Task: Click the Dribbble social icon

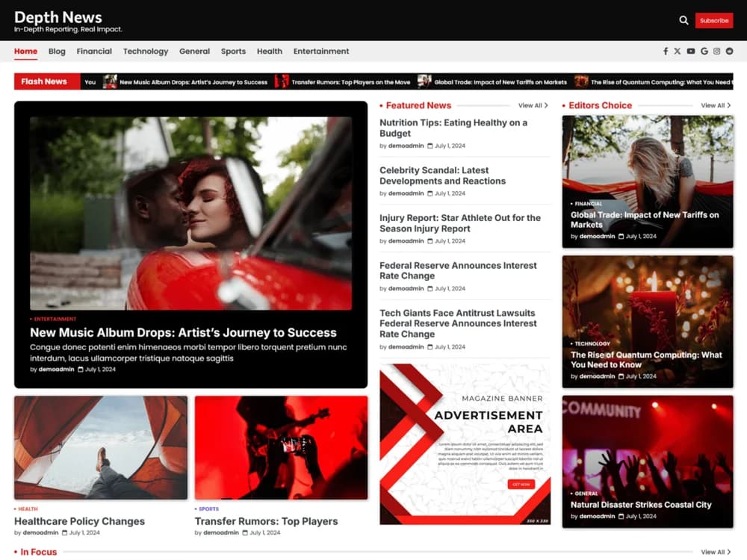Action: 730,51
